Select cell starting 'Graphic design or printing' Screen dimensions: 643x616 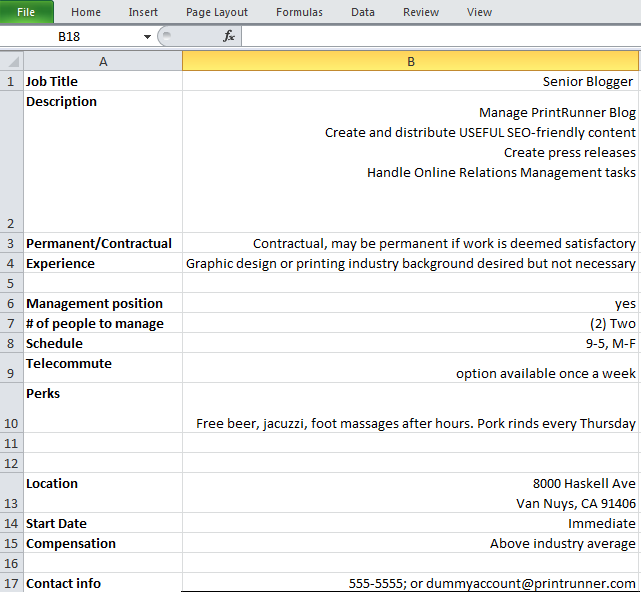(411, 263)
